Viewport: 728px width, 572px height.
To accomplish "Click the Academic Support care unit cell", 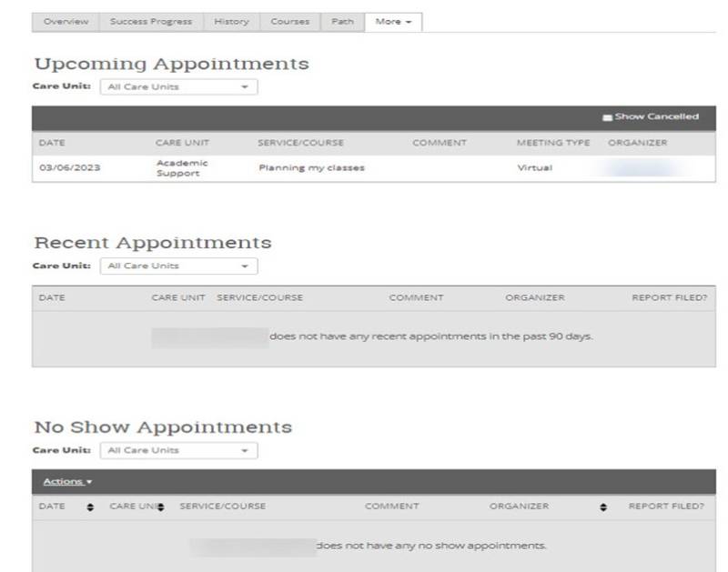I will 182,168.
